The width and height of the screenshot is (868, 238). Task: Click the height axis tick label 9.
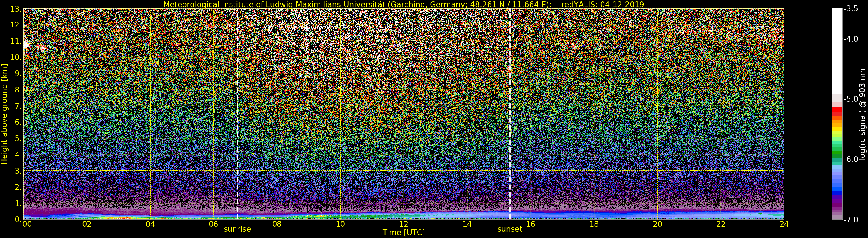point(18,74)
